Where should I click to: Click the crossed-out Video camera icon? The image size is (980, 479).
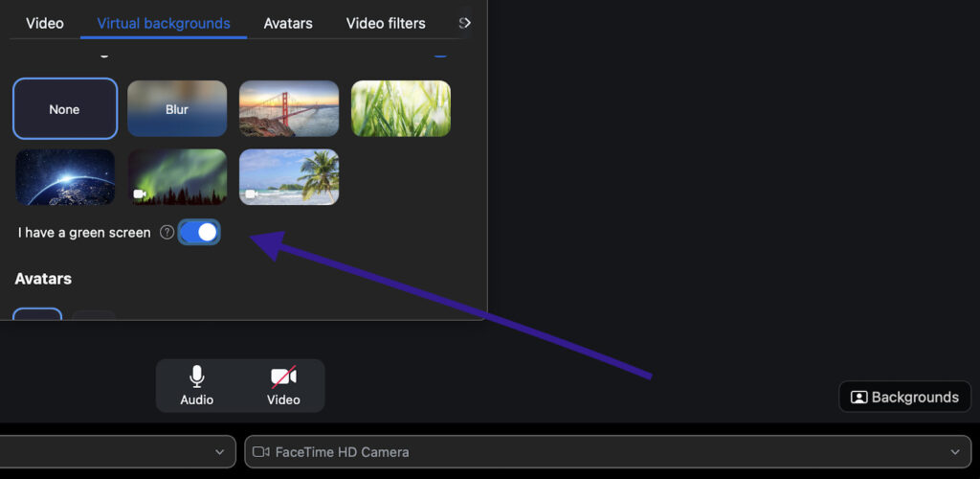point(283,376)
